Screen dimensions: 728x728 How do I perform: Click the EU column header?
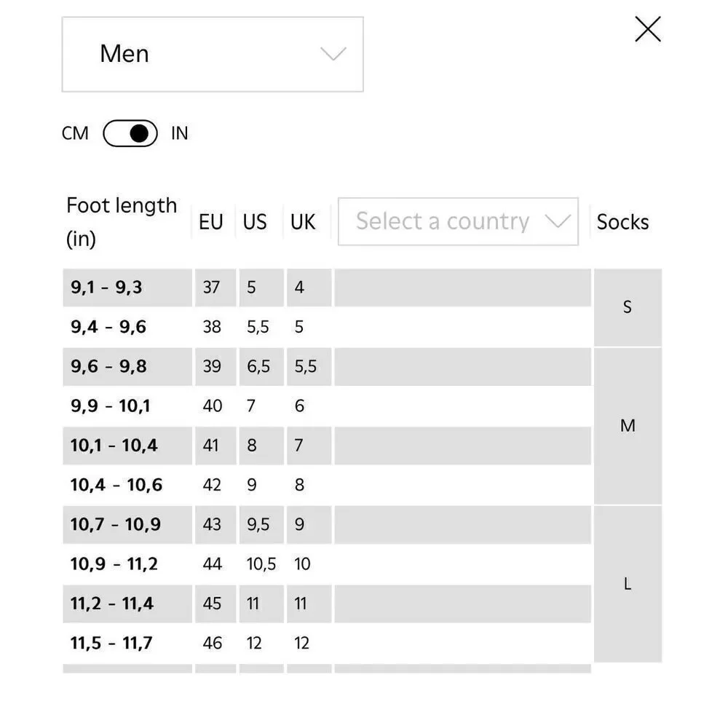211,222
